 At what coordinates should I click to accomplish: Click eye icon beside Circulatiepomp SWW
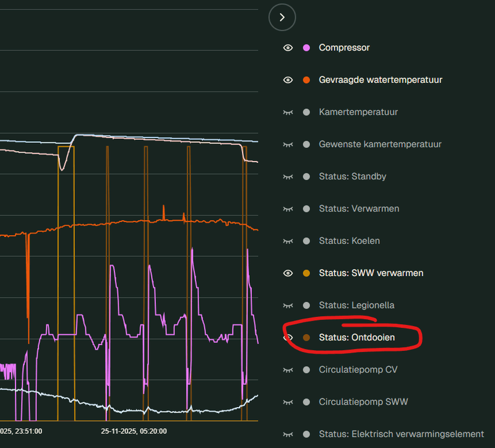(x=288, y=402)
